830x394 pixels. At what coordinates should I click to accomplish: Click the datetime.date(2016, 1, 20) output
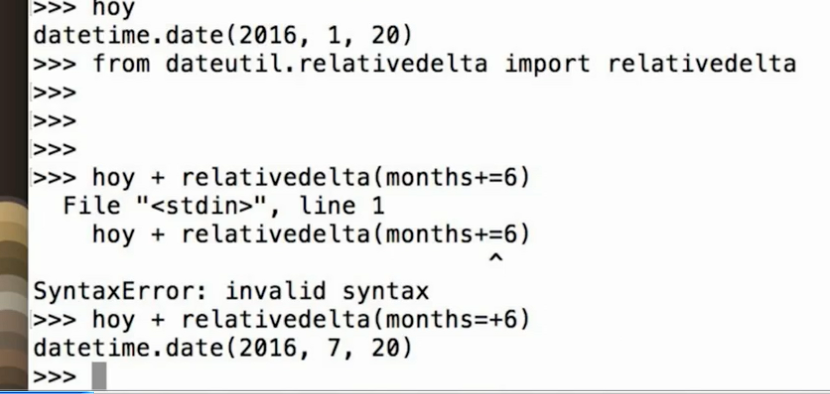pos(222,35)
